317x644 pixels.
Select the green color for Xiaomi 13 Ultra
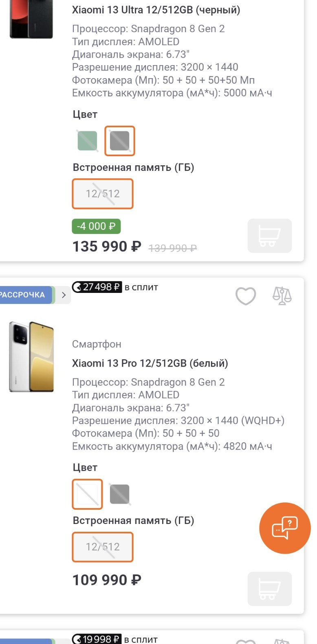tap(87, 141)
